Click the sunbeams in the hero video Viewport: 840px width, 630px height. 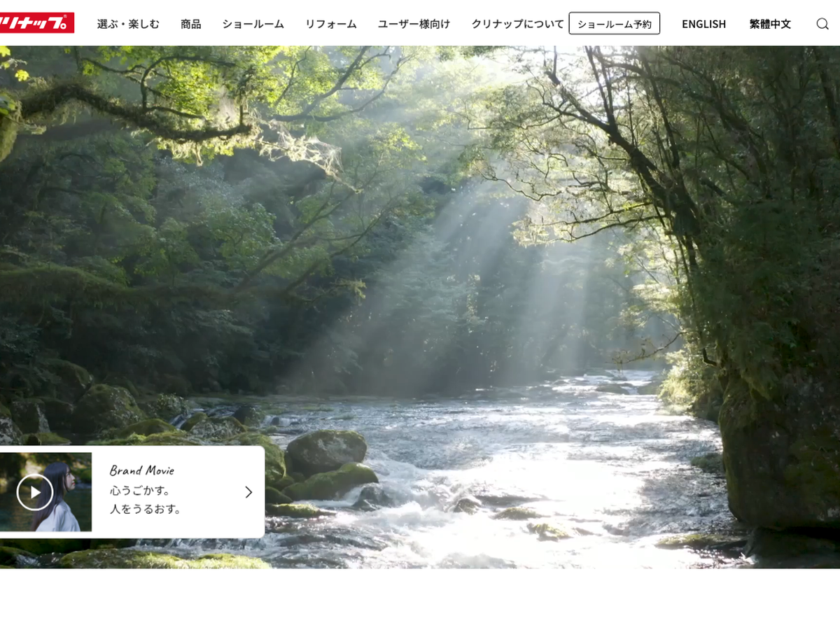tap(490, 280)
